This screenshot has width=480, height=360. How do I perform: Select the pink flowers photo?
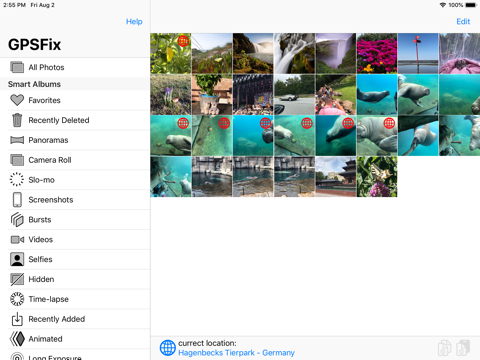(x=377, y=53)
